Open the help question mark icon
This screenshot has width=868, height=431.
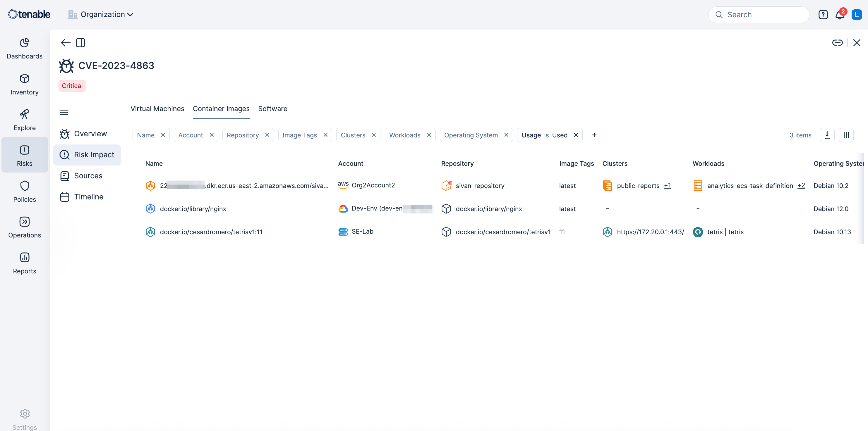point(823,15)
